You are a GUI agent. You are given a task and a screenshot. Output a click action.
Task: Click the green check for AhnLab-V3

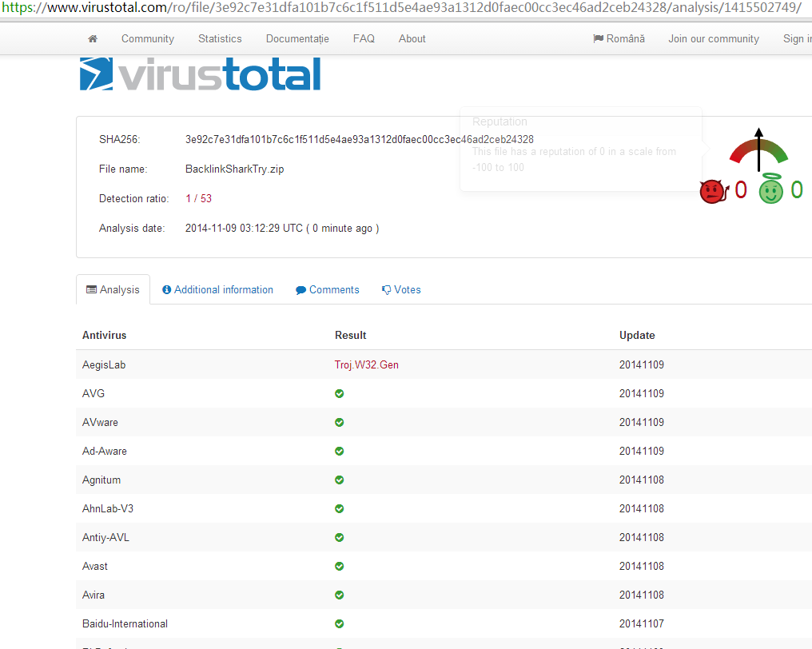[339, 508]
